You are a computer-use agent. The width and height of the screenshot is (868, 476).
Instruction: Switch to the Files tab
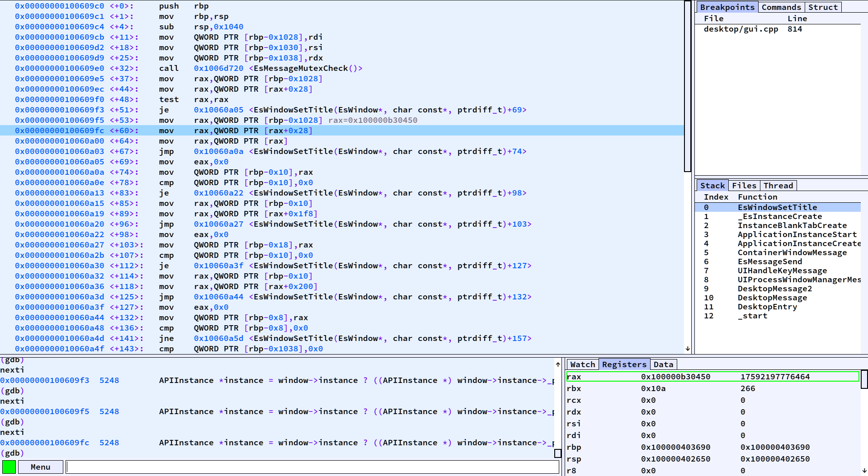[744, 185]
